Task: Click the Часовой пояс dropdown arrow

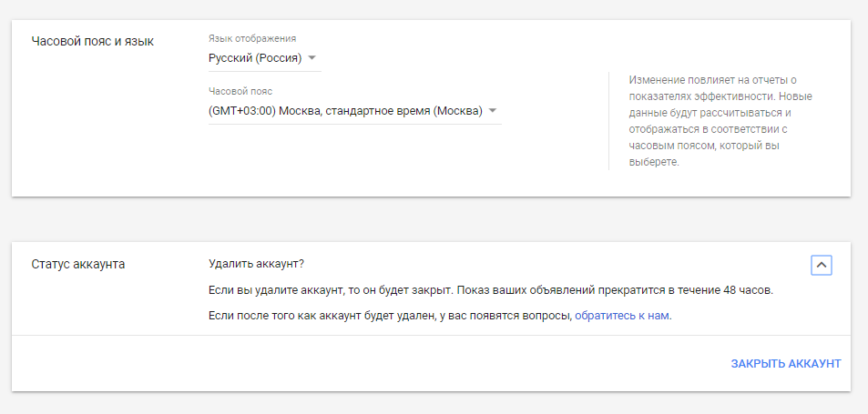Action: (x=493, y=111)
